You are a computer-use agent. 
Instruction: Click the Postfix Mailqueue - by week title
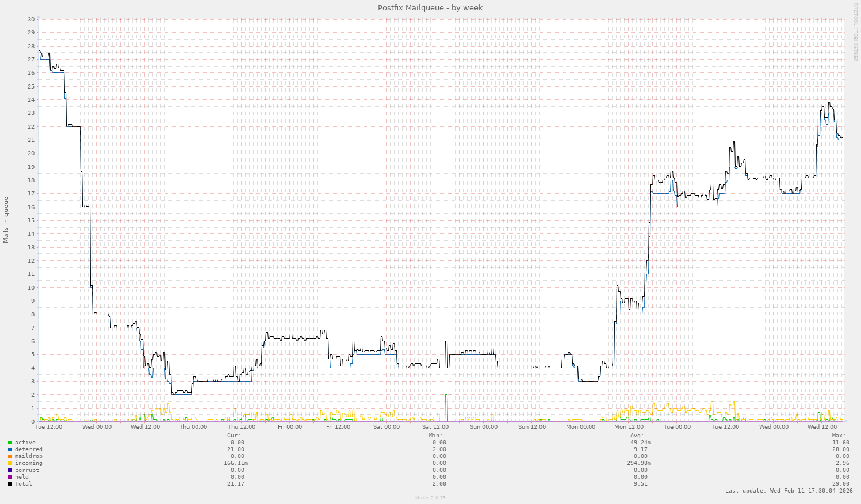430,7
